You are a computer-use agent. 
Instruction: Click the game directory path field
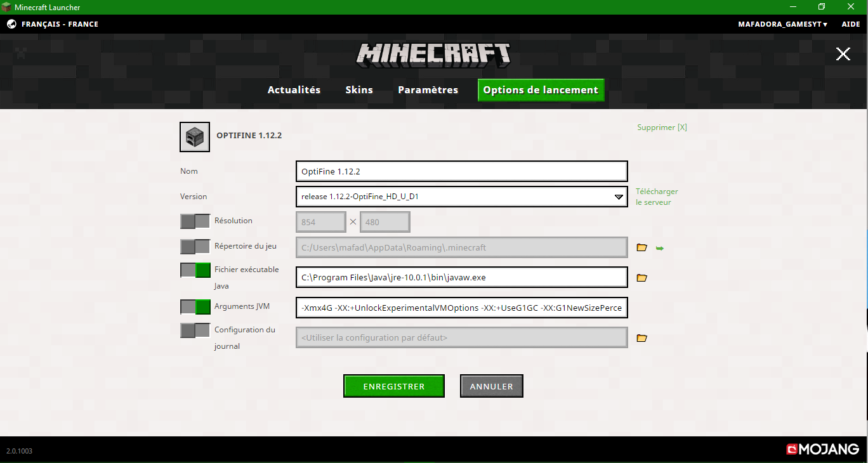462,247
